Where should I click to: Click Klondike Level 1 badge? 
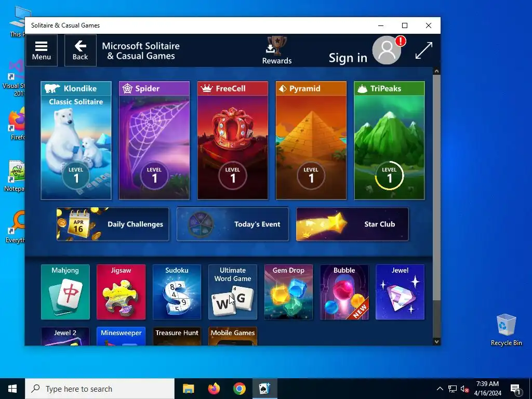76,176
